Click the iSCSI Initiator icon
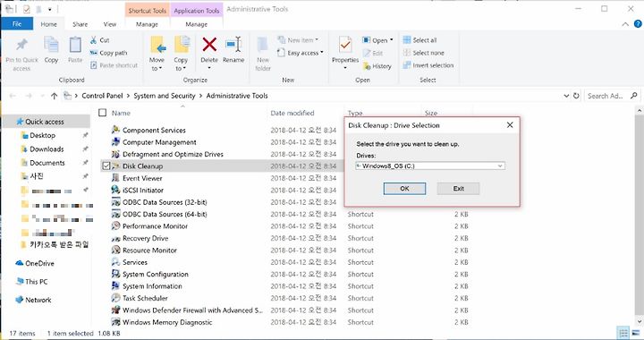 click(115, 190)
